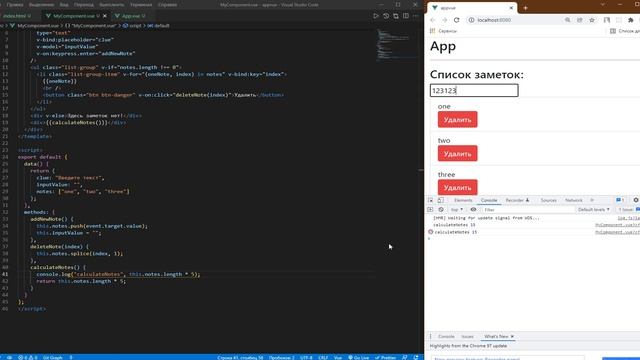Screen dimensions: 640x360
Task: Open the Выполнить menu in VS Code
Action: (111, 5)
